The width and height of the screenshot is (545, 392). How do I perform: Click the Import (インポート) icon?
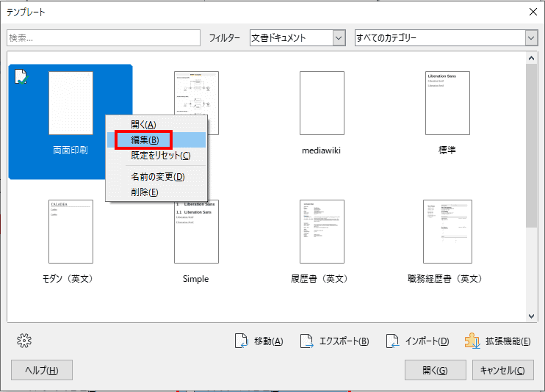393,341
